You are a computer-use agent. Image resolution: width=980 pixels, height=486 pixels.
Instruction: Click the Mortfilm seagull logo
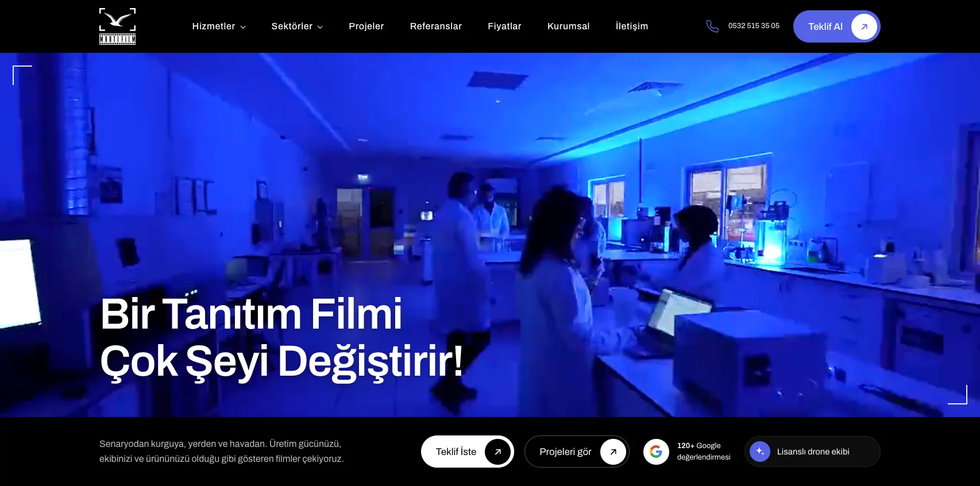[x=117, y=26]
